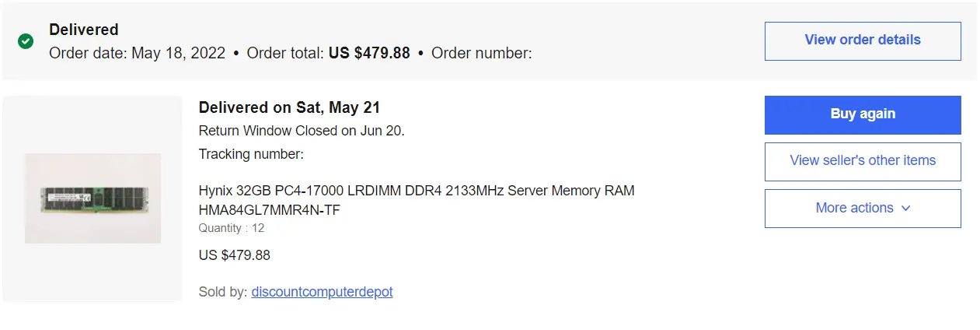
Task: Open View order details
Action: (x=863, y=40)
